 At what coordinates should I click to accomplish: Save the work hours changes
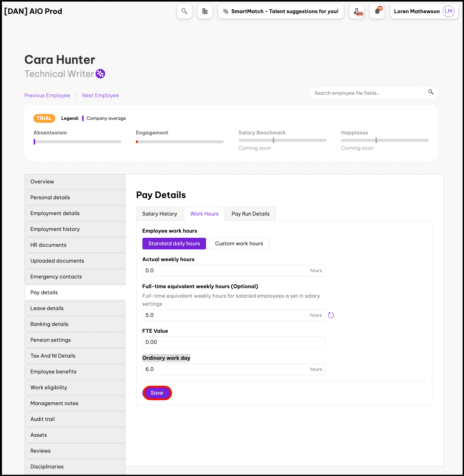coord(157,393)
